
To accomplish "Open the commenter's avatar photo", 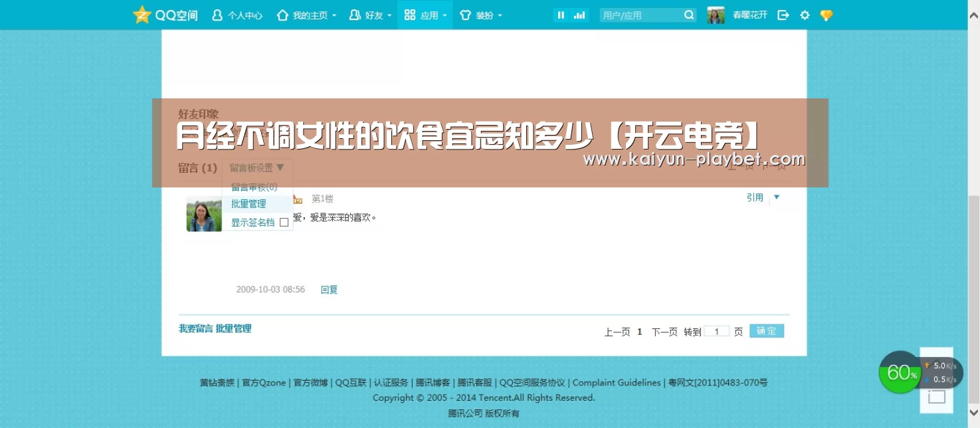I will (204, 213).
